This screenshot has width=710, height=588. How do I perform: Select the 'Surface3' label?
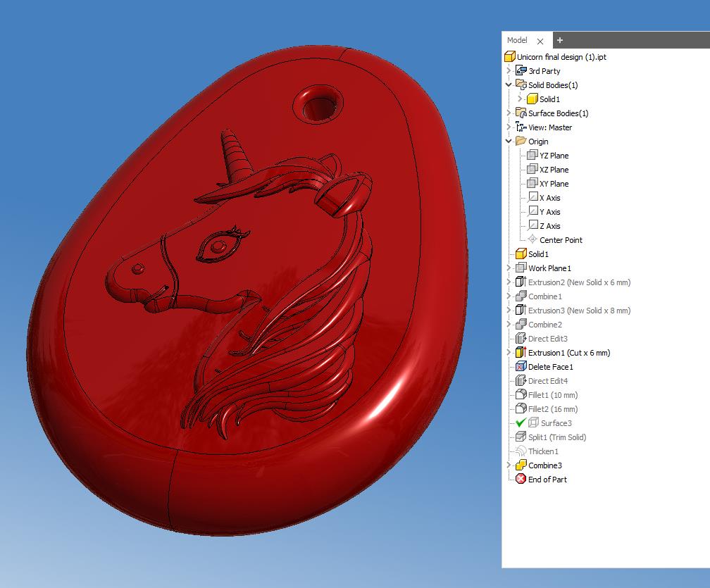point(556,423)
